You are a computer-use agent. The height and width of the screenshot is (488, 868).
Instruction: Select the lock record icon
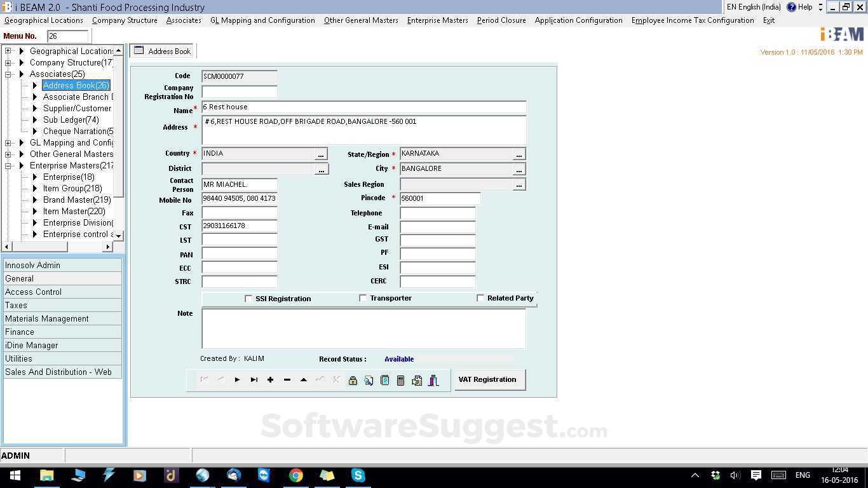[353, 380]
